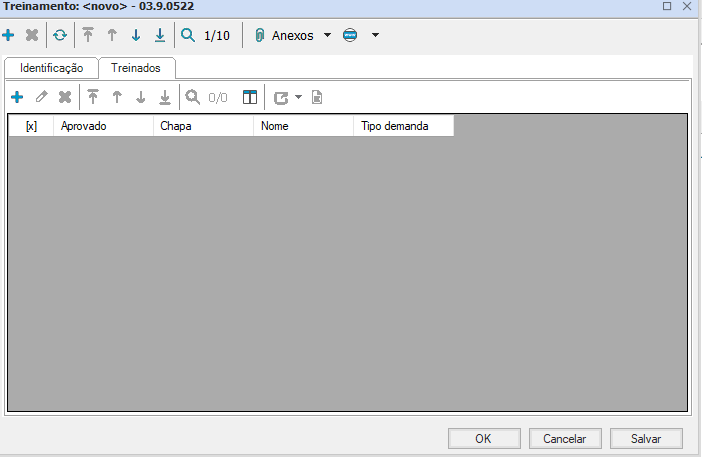702x458 pixels.
Task: Sort by the Nome column header
Action: click(x=303, y=126)
